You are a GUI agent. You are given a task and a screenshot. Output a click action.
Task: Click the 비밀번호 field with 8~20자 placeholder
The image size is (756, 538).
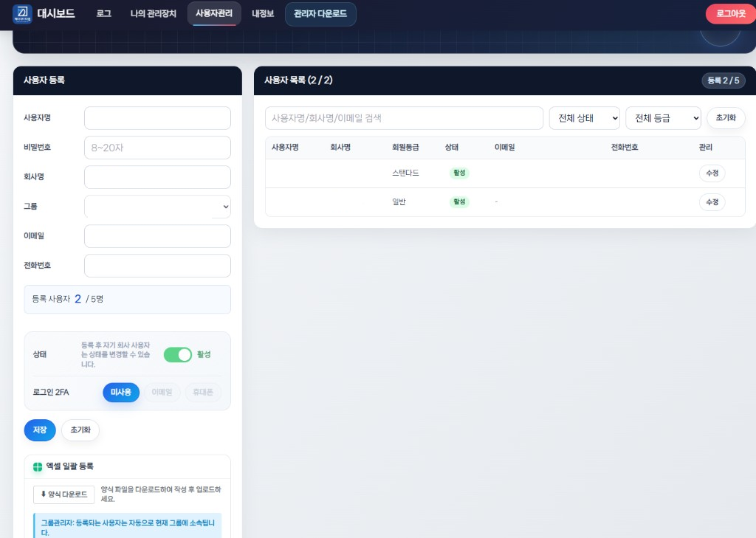click(x=158, y=148)
